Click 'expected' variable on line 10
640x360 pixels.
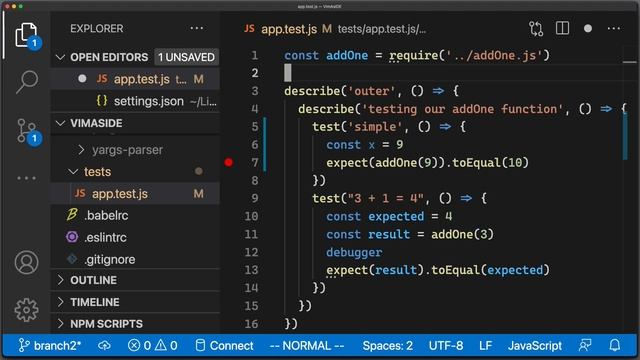pos(396,216)
